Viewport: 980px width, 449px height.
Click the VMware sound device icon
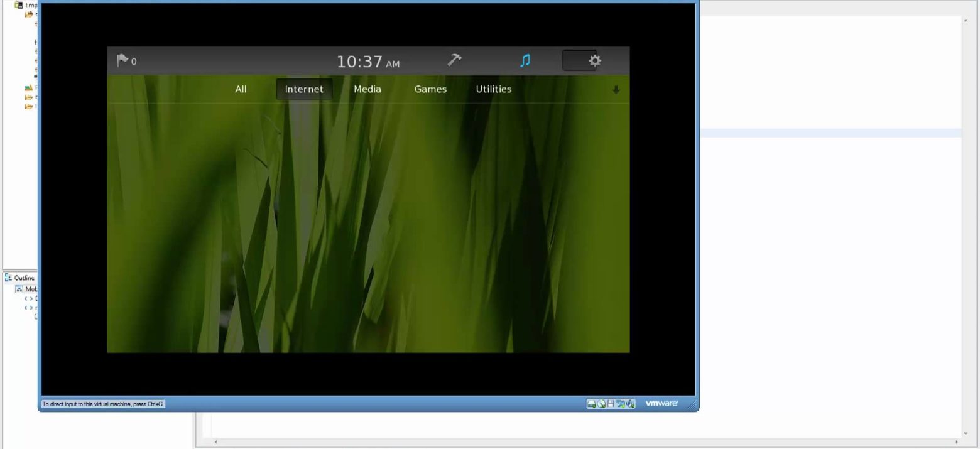[631, 404]
